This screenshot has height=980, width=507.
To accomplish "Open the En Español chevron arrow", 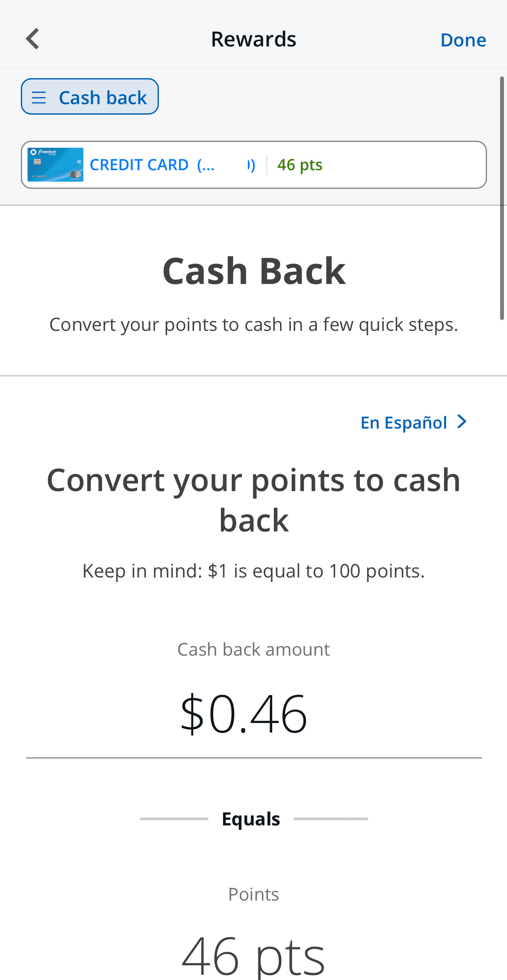I will click(x=461, y=421).
